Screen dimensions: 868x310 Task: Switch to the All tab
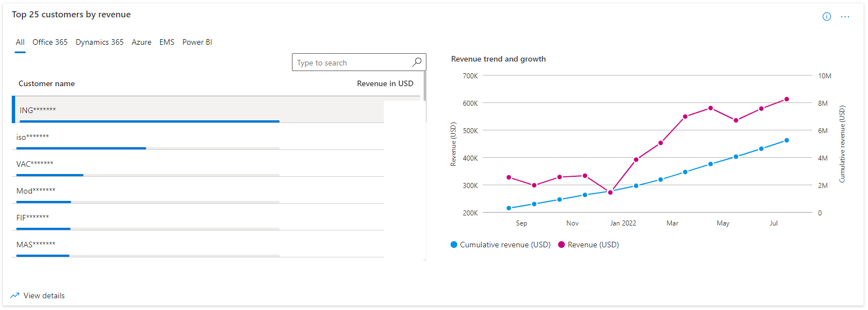coord(20,42)
